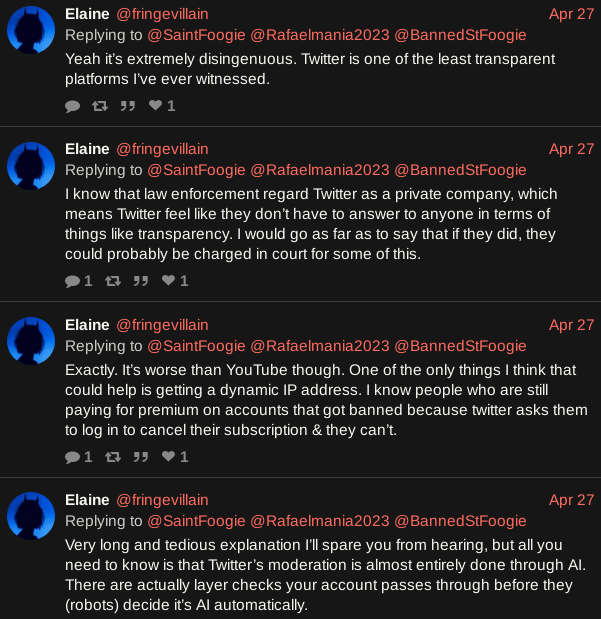
Task: Click Elaine's name on the third tweet
Action: pos(87,325)
